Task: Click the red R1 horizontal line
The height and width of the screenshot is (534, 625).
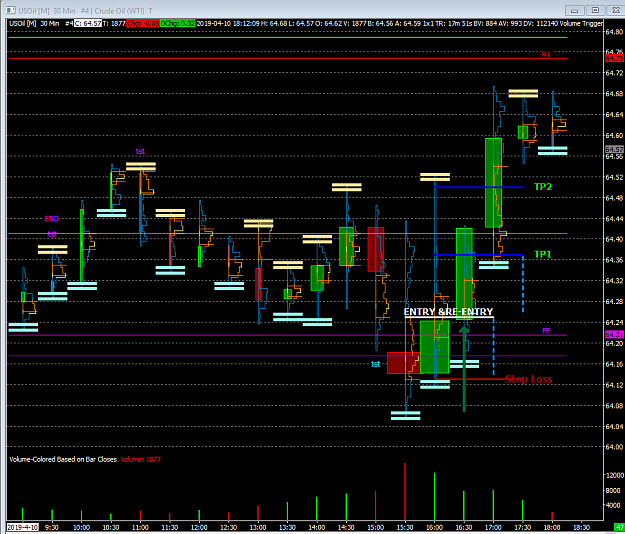Action: click(287, 59)
